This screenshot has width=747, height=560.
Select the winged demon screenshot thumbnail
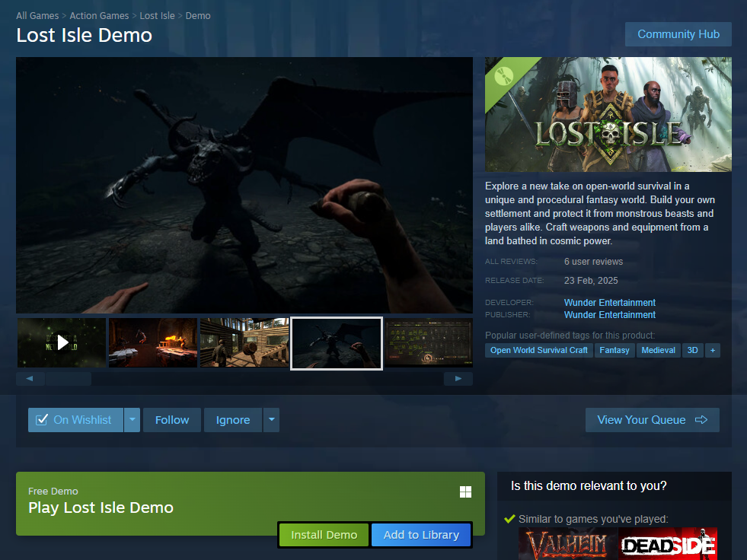pos(337,343)
